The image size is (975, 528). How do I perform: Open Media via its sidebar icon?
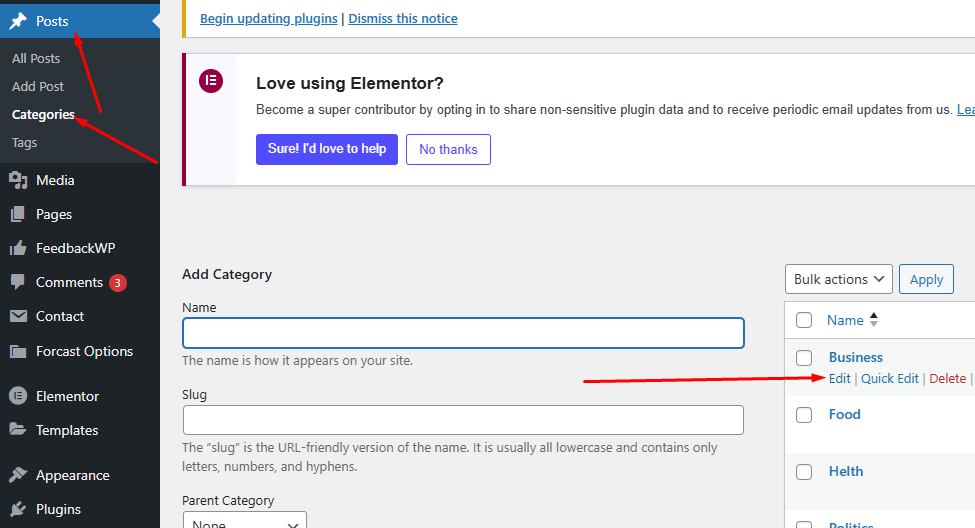point(18,180)
